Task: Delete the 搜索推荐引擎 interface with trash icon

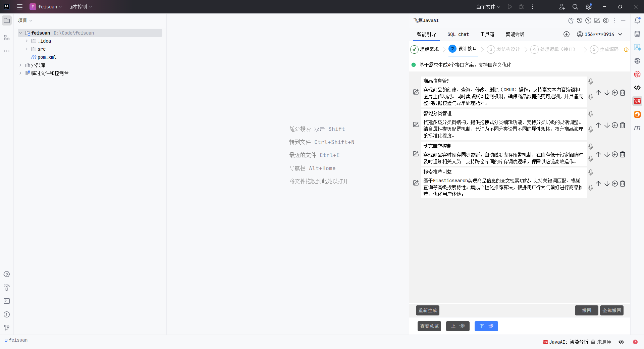Action: (x=623, y=184)
